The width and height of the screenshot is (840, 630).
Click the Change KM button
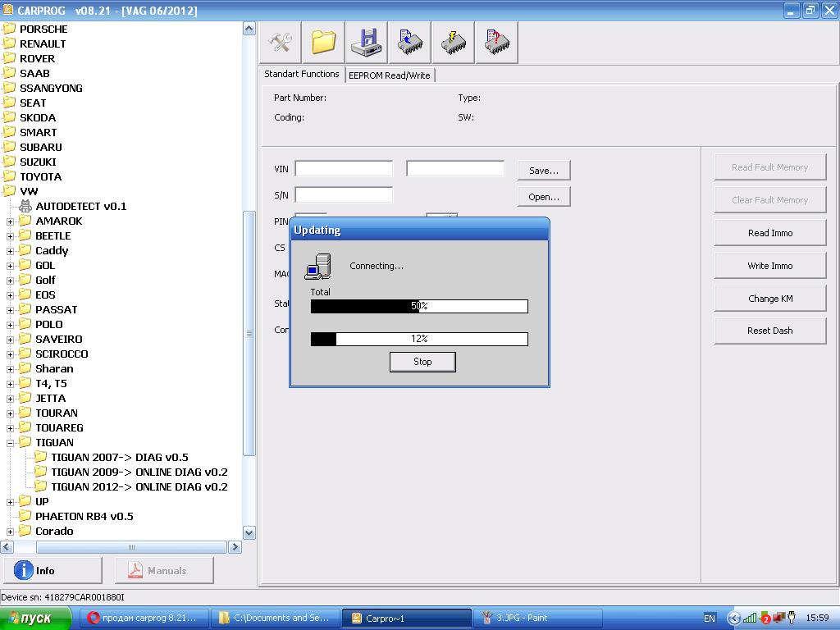coord(770,299)
